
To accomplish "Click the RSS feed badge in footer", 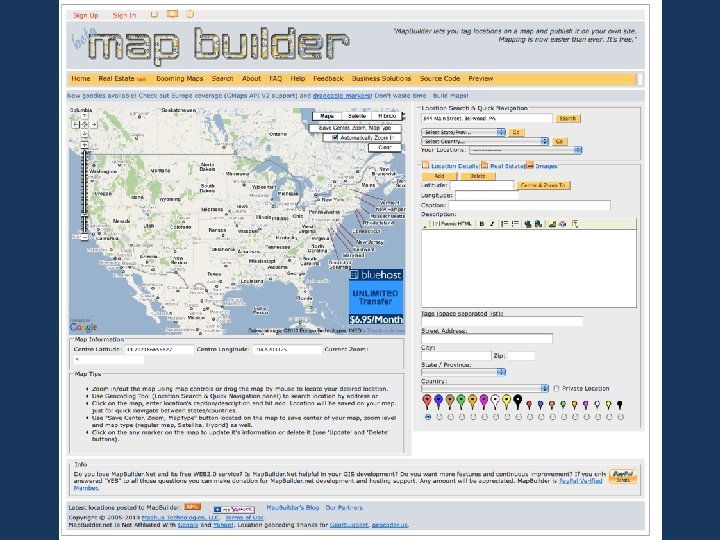I will tap(192, 507).
